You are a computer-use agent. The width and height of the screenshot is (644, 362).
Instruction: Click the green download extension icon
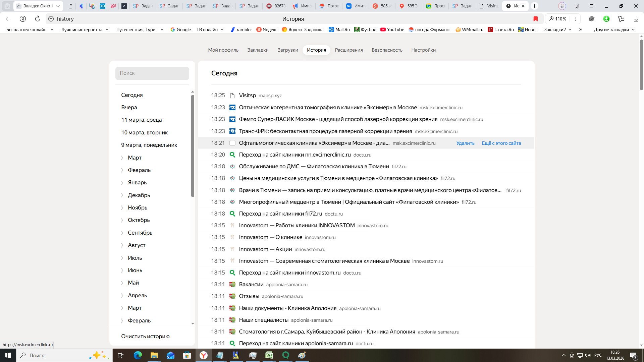[606, 19]
